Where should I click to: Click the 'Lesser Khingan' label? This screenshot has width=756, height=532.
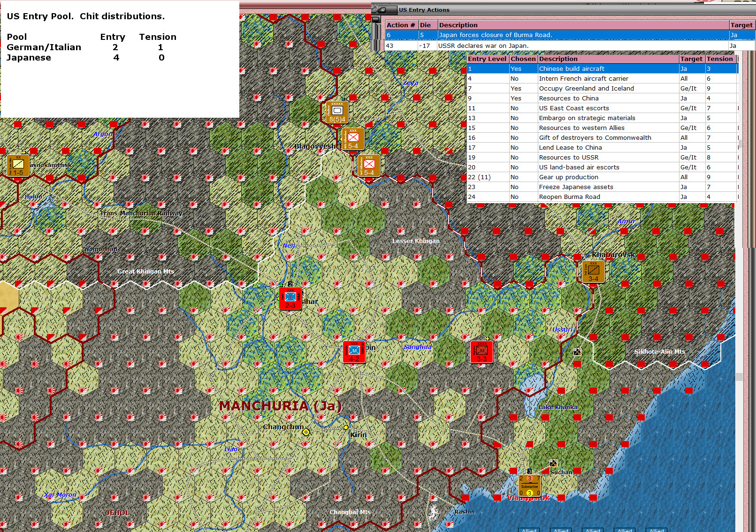click(x=416, y=241)
